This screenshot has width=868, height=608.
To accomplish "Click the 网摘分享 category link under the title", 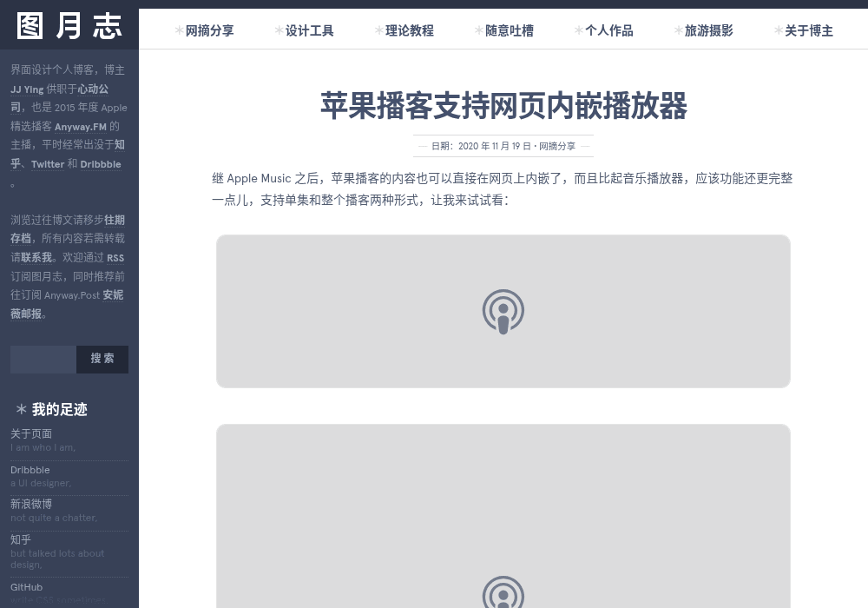I will (x=557, y=146).
